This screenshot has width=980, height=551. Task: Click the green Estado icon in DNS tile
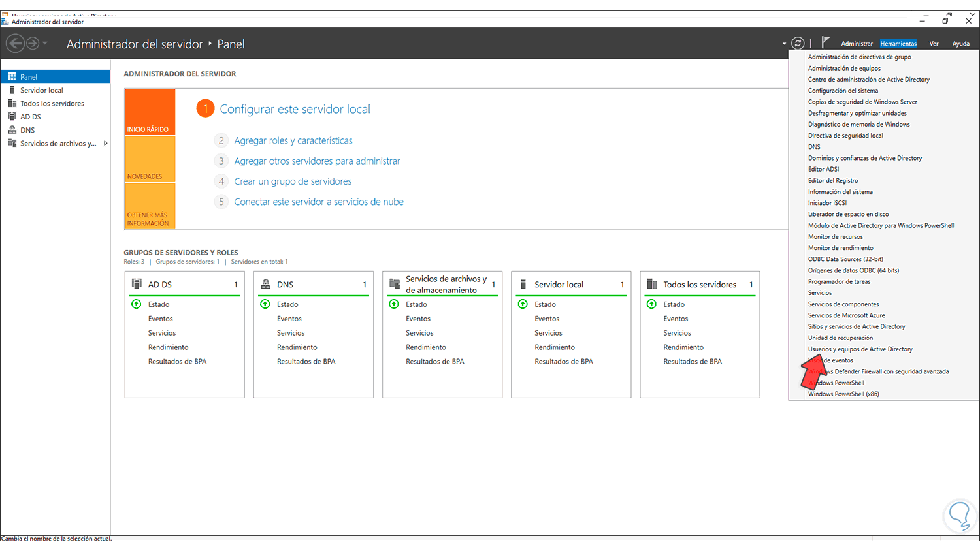click(x=265, y=304)
